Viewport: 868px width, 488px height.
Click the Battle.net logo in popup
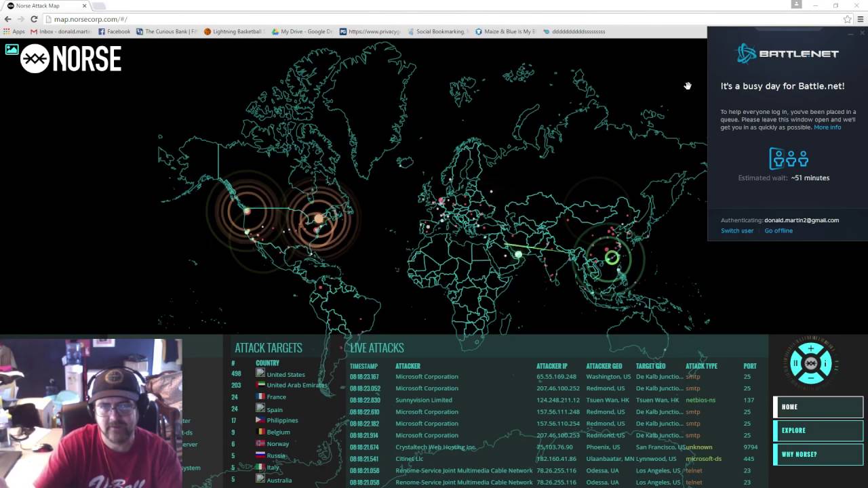click(788, 54)
